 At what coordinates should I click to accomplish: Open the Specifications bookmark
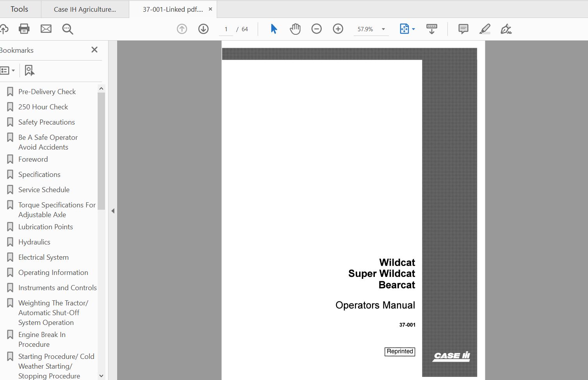pyautogui.click(x=39, y=174)
